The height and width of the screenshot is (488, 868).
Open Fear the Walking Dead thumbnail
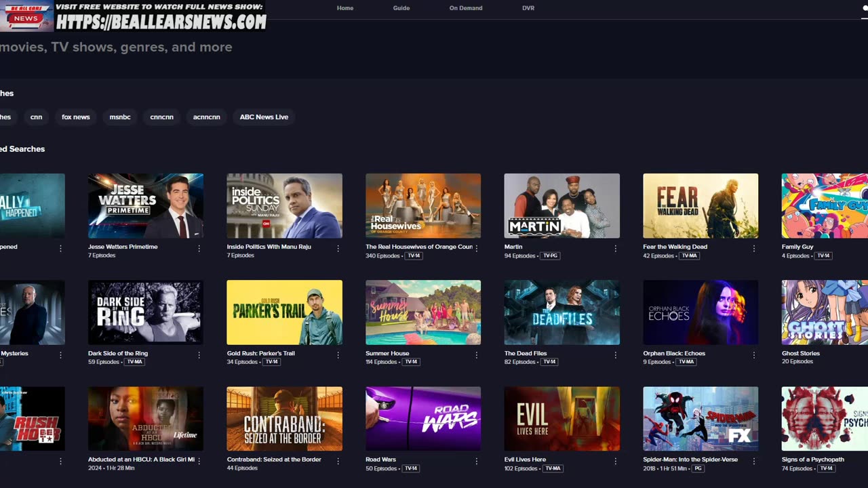[701, 205]
